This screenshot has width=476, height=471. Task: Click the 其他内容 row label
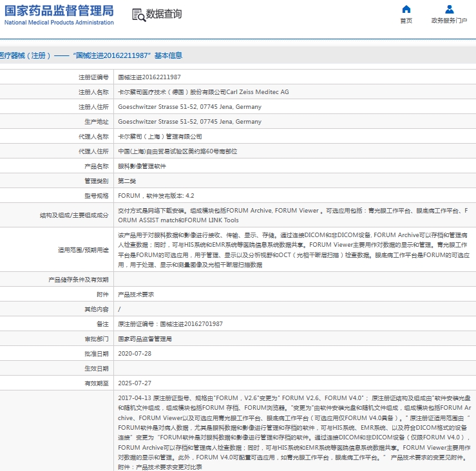tap(97, 309)
